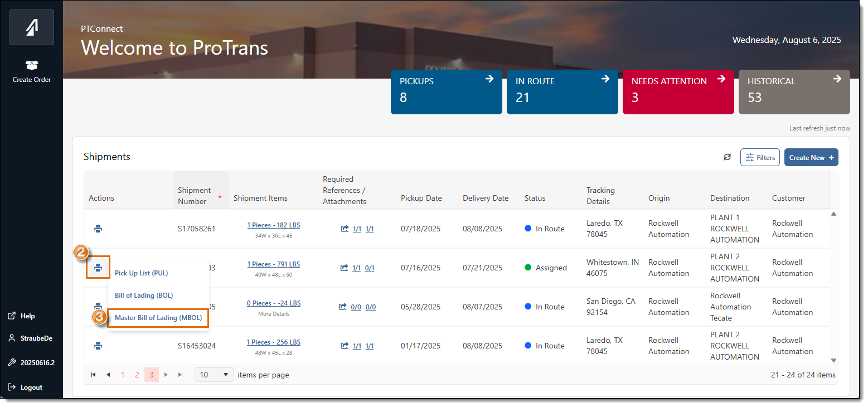Click Logout in the sidebar
The width and height of the screenshot is (868, 407).
point(31,387)
